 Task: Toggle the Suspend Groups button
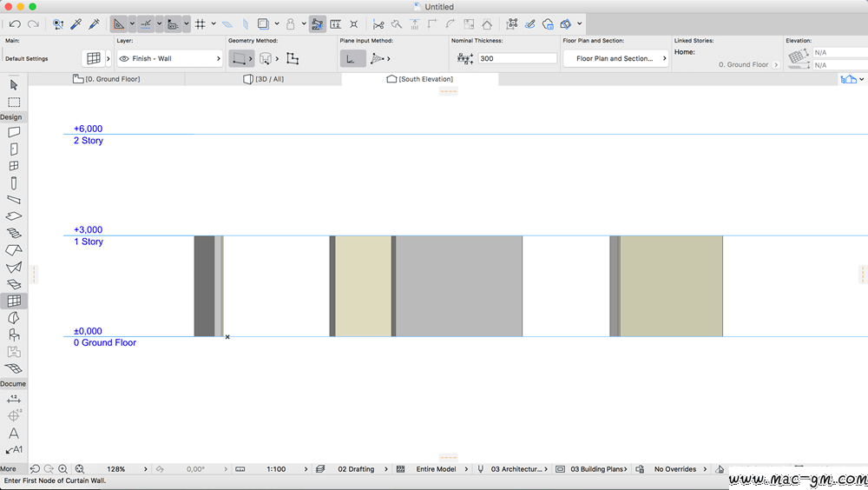(317, 24)
